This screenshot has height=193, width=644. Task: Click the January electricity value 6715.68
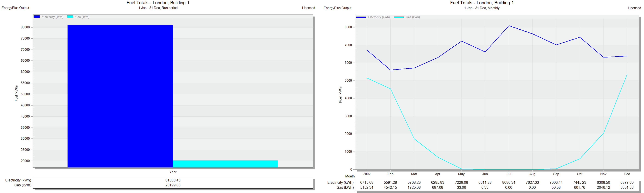tap(367, 183)
